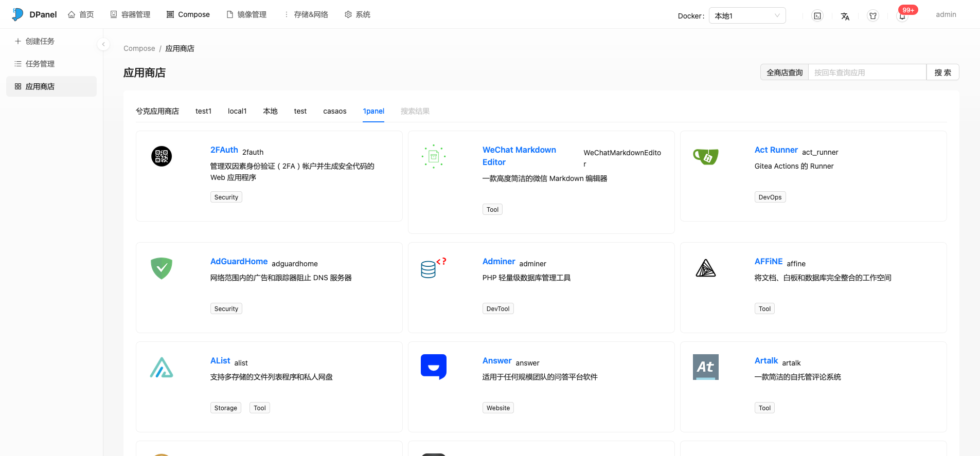Click the 2FAuth QR code app icon
This screenshot has width=980, height=456.
162,156
